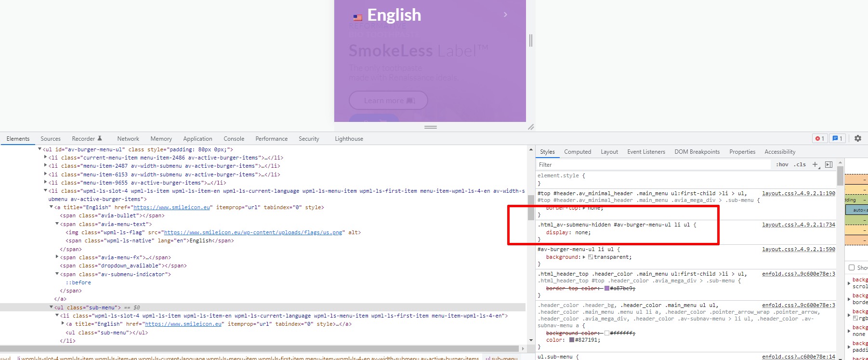Click the Elements tree horizontal scrollbar

260,348
